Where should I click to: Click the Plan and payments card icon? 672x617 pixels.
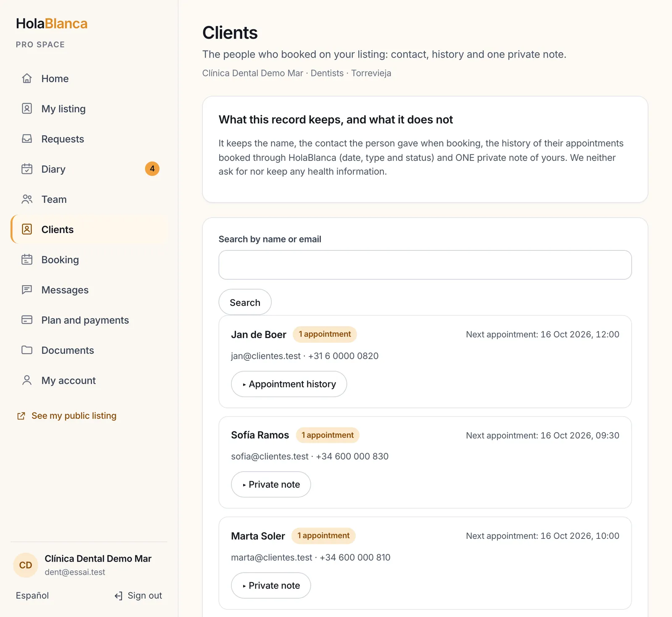click(x=27, y=320)
